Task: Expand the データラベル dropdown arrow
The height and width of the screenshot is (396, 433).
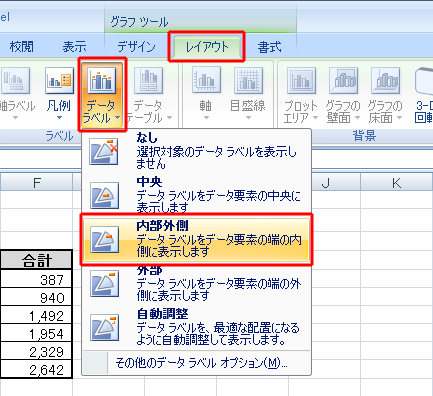Action: click(117, 118)
